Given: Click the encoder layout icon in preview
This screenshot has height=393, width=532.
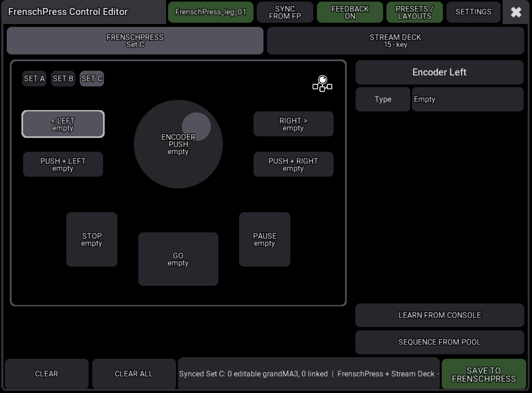Looking at the screenshot, I should click(322, 84).
